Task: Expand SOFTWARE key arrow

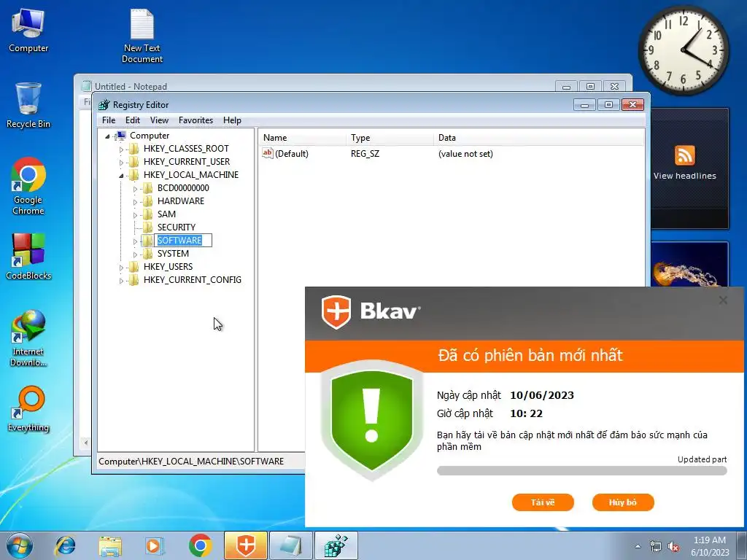Action: coord(135,241)
